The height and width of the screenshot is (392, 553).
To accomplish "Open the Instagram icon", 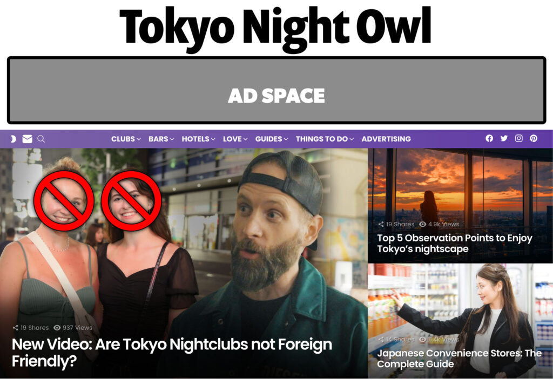I will click(x=519, y=138).
